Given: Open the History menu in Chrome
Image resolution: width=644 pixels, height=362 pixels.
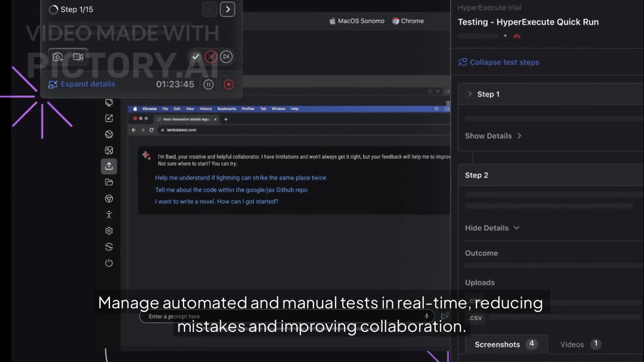Looking at the screenshot, I should pos(206,109).
